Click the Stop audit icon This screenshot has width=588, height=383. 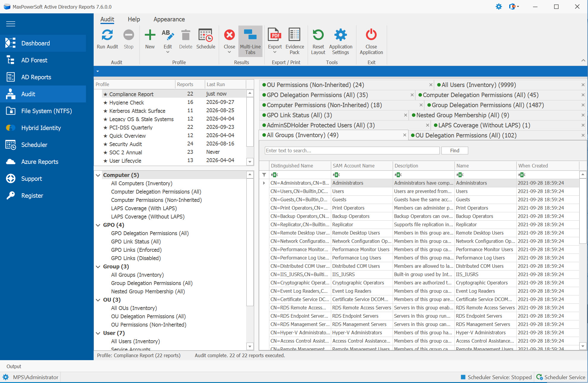coord(128,35)
